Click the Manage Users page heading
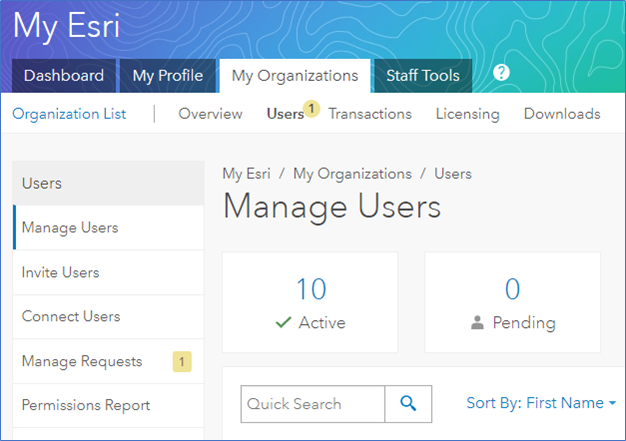 click(332, 207)
